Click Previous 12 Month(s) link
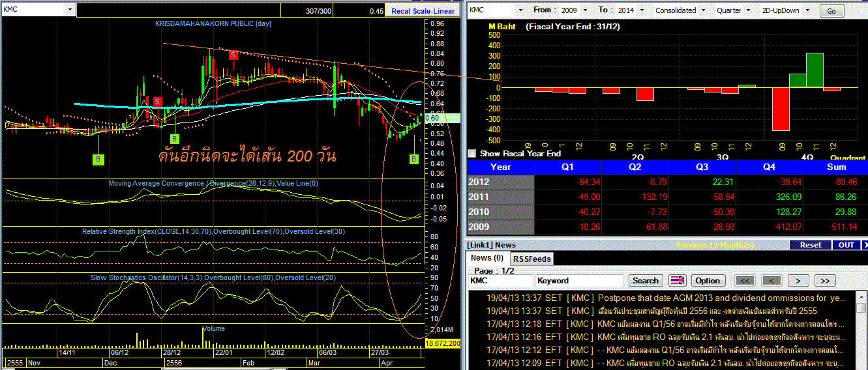This screenshot has width=868, height=370. pos(715,245)
